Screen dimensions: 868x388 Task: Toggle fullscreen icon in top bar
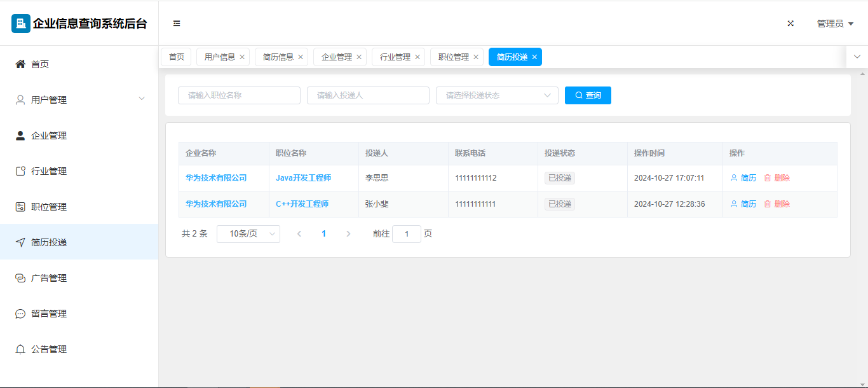(790, 24)
